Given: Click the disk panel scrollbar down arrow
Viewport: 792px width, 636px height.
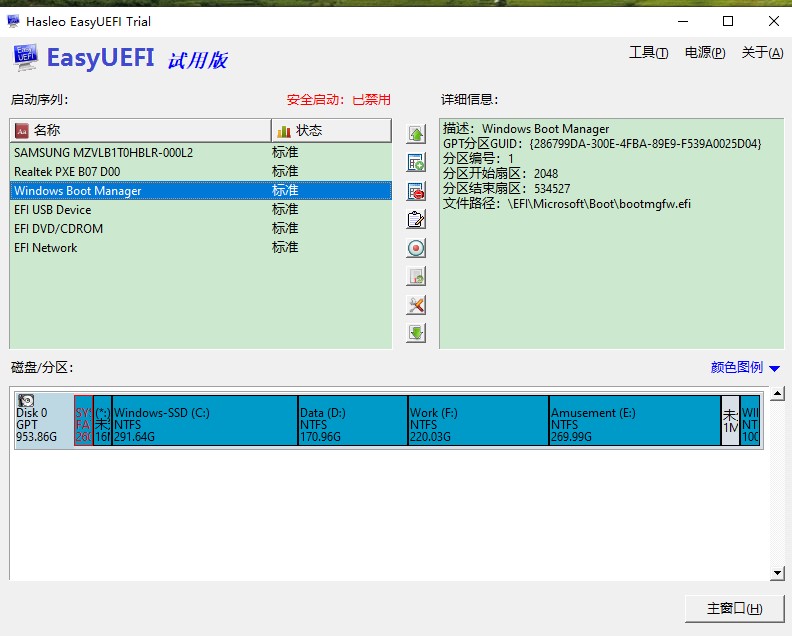Looking at the screenshot, I should pos(778,573).
